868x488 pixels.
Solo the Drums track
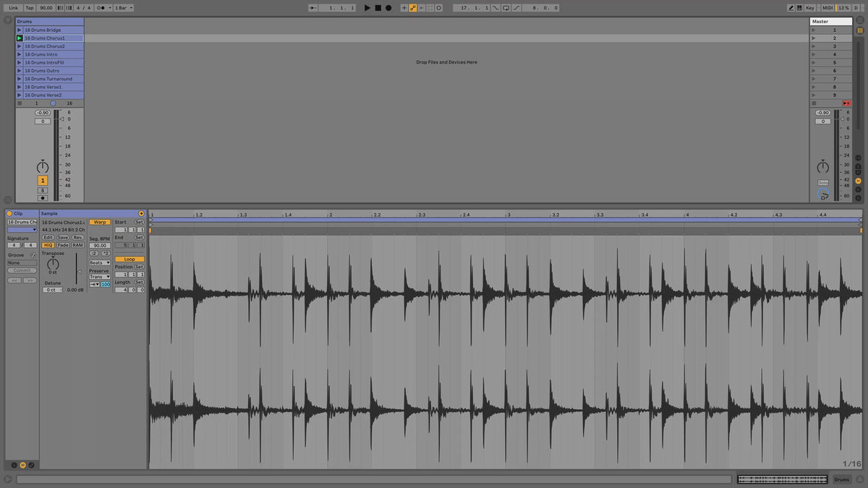pyautogui.click(x=43, y=190)
